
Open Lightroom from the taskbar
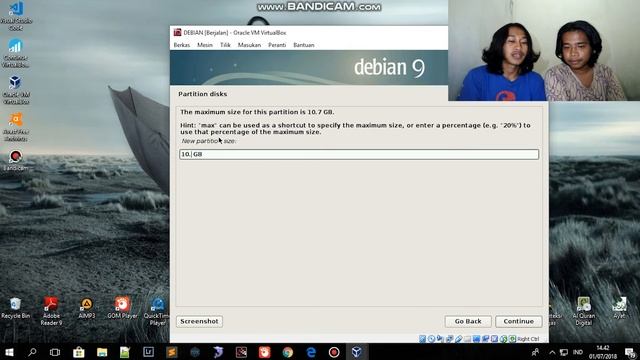(148, 352)
